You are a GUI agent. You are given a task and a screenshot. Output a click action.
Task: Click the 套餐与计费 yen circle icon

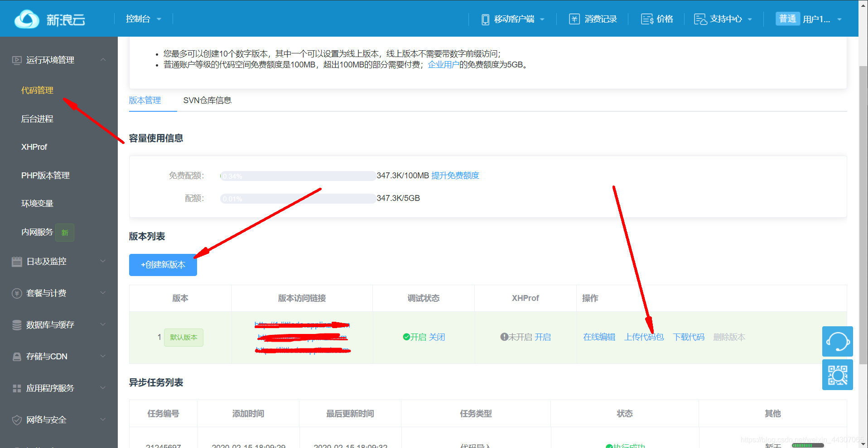click(17, 293)
